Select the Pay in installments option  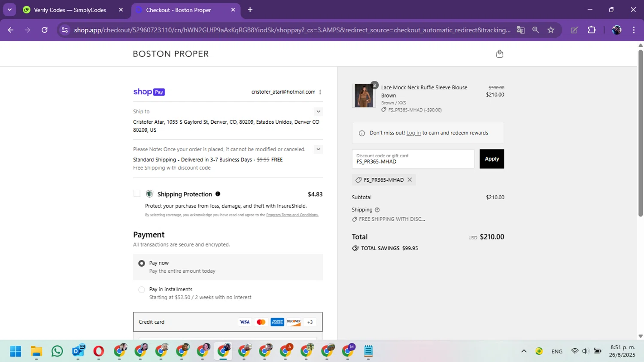142,290
